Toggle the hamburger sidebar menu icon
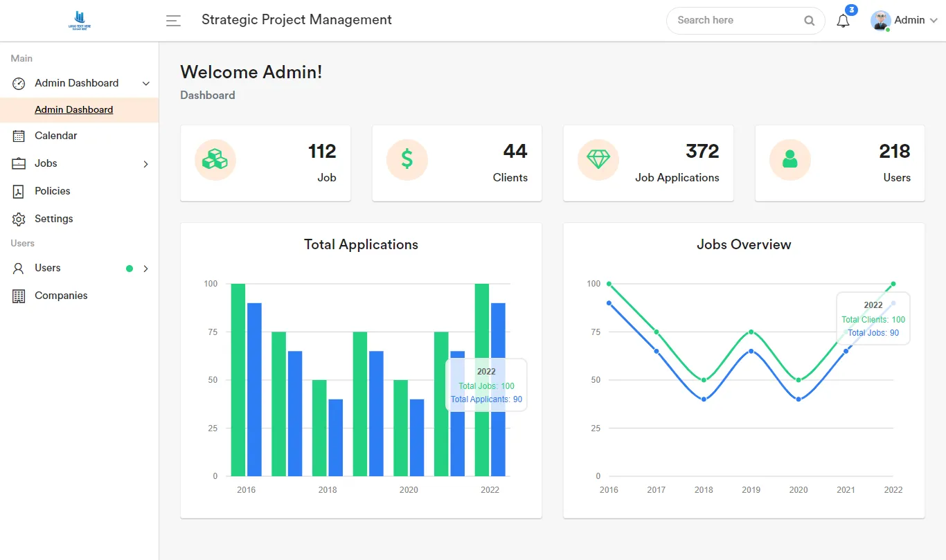 [173, 21]
